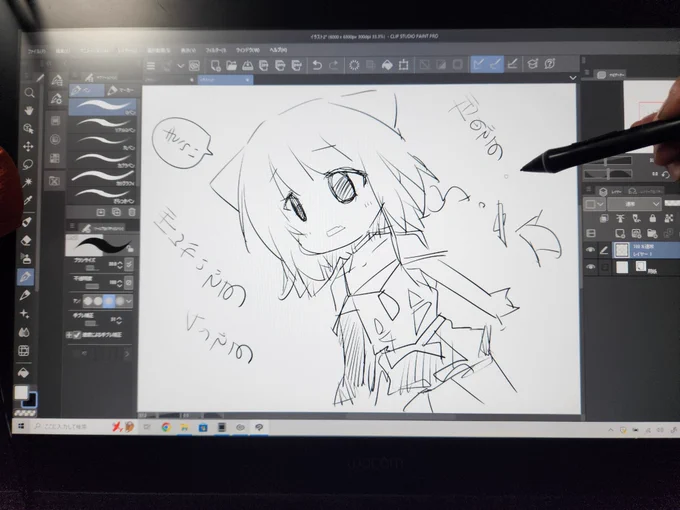
Task: Click the Open file folder icon
Action: [x=232, y=65]
